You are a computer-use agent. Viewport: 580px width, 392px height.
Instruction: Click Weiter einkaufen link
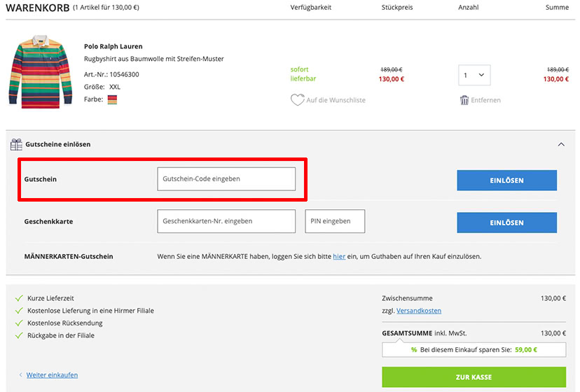point(52,375)
